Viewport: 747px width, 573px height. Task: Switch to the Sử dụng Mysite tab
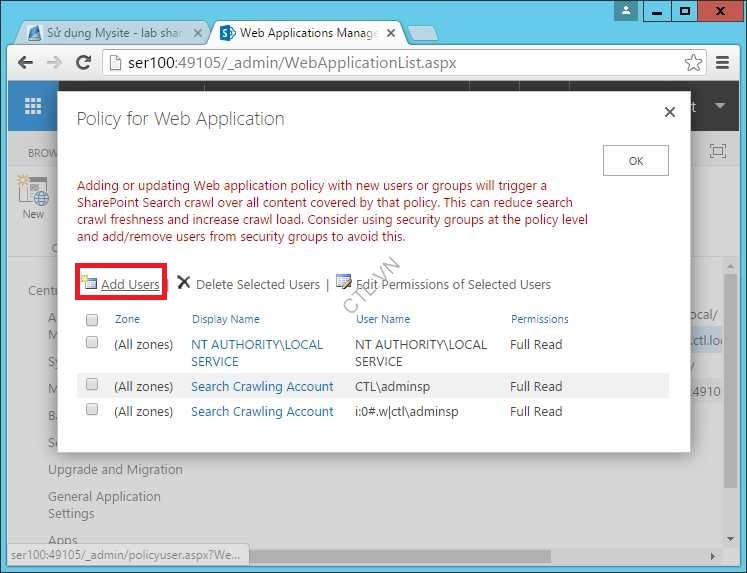click(112, 33)
